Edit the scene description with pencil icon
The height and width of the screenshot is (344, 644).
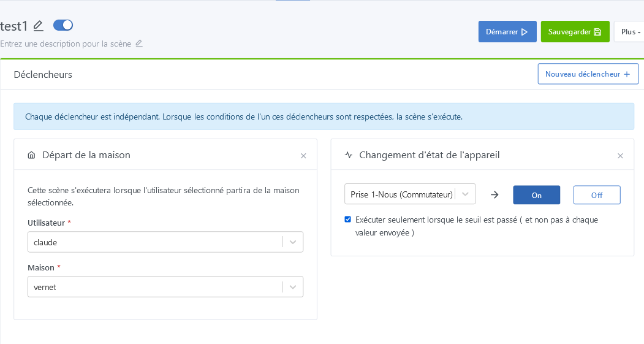139,44
